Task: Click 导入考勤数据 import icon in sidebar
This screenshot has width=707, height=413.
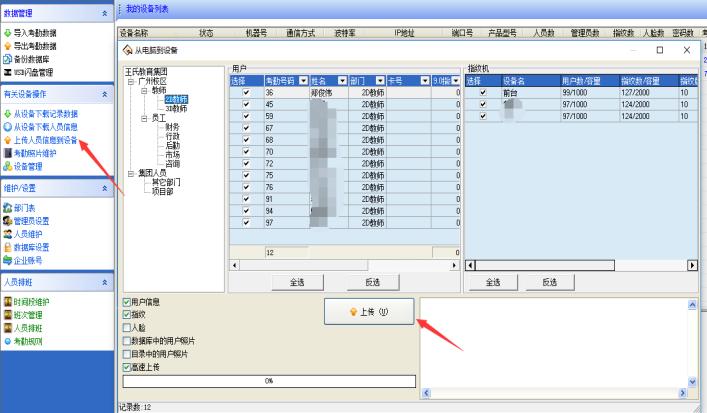Action: pos(6,33)
